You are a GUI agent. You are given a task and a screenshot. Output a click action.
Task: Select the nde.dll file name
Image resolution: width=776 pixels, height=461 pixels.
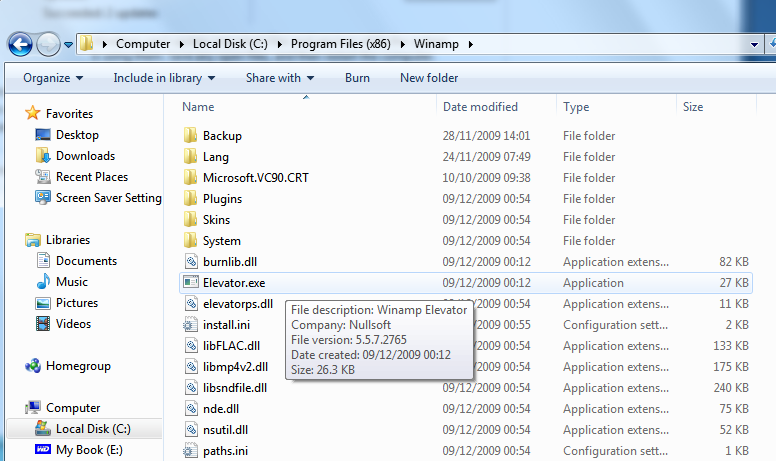(x=221, y=409)
